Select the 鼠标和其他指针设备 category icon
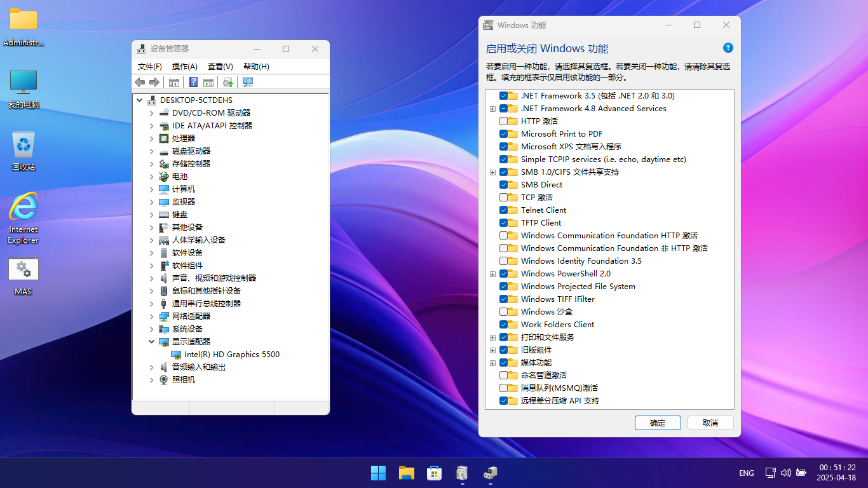 click(164, 290)
